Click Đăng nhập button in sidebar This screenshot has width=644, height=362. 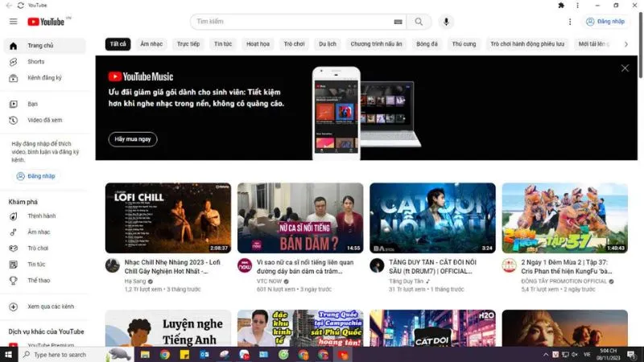click(x=35, y=176)
